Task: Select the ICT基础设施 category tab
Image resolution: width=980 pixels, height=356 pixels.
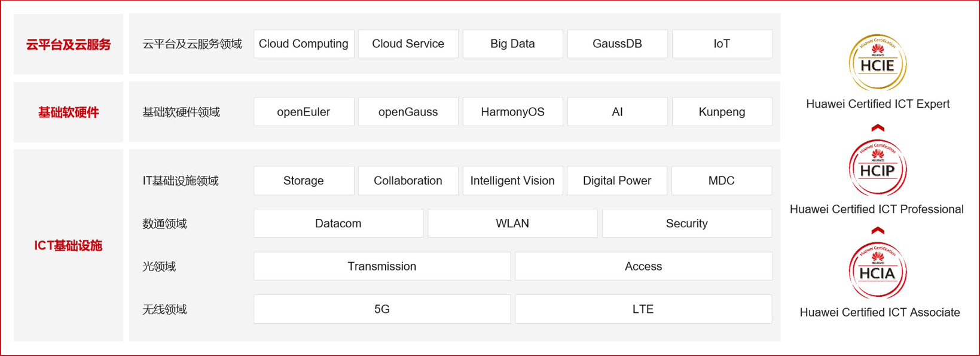Action: pyautogui.click(x=68, y=245)
